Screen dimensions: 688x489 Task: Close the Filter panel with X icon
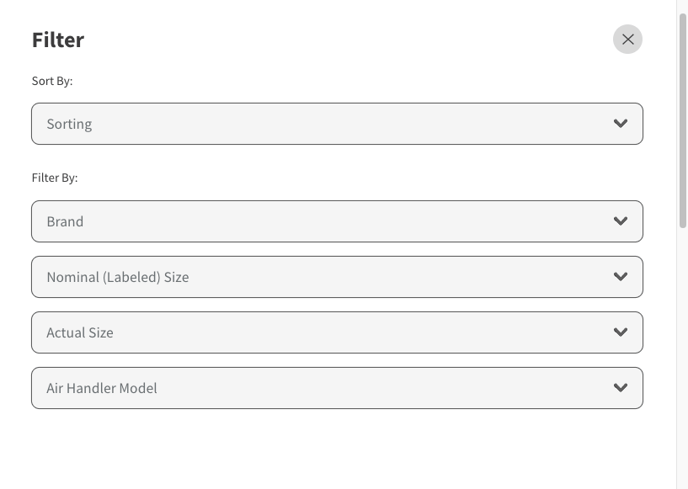coord(627,39)
